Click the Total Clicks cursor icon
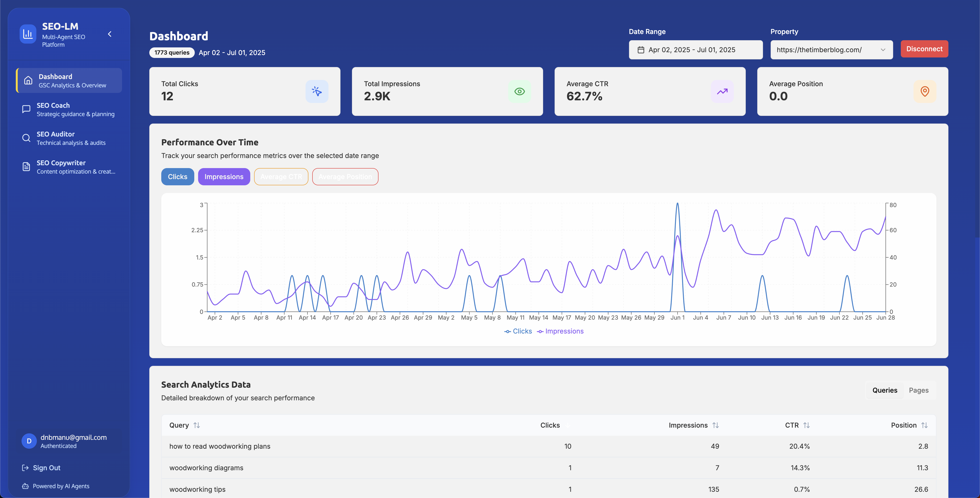The height and width of the screenshot is (498, 980). [317, 91]
